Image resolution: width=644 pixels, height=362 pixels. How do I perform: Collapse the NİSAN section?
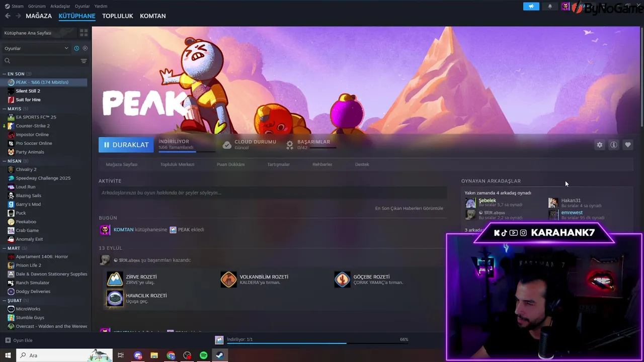(14, 161)
